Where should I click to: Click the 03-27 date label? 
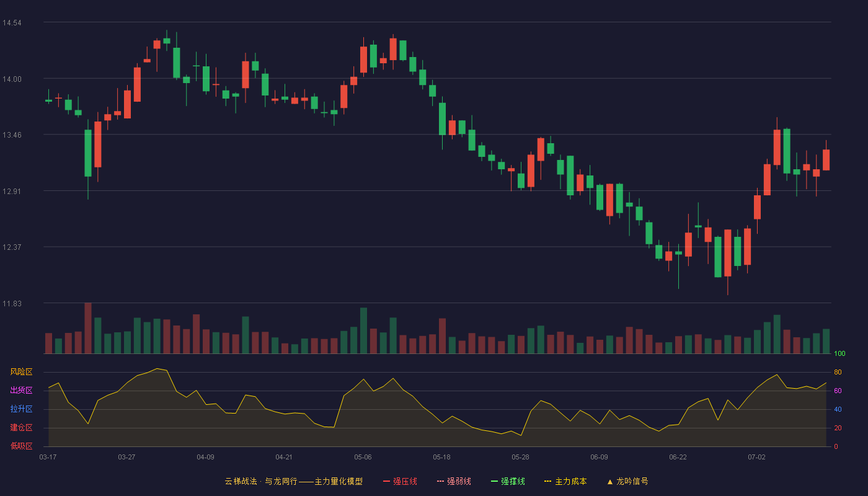coord(126,457)
